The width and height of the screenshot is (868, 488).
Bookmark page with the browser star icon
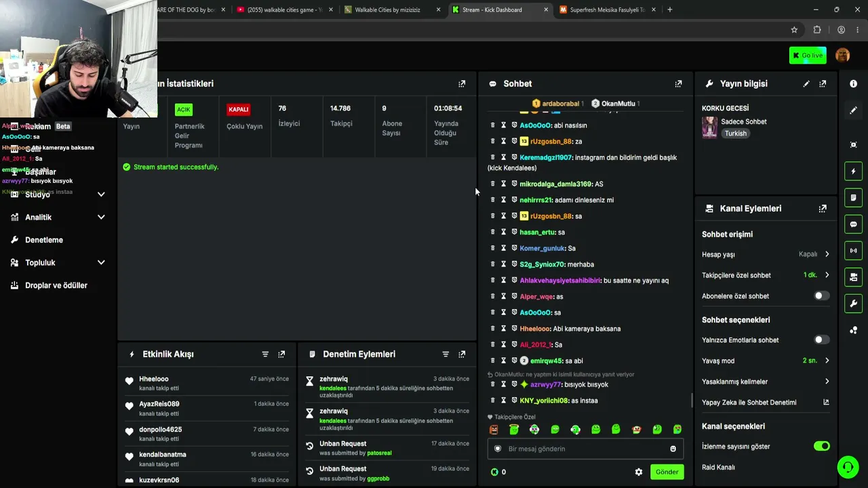tap(794, 30)
